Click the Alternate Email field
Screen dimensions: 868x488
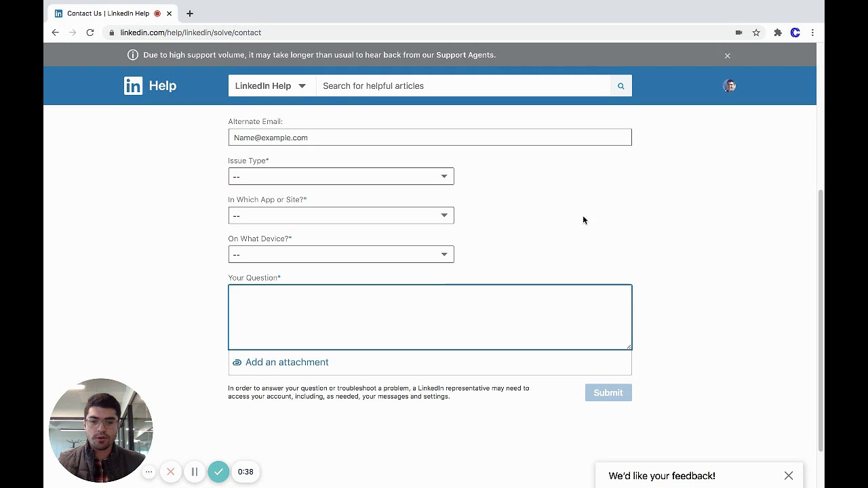(x=430, y=138)
